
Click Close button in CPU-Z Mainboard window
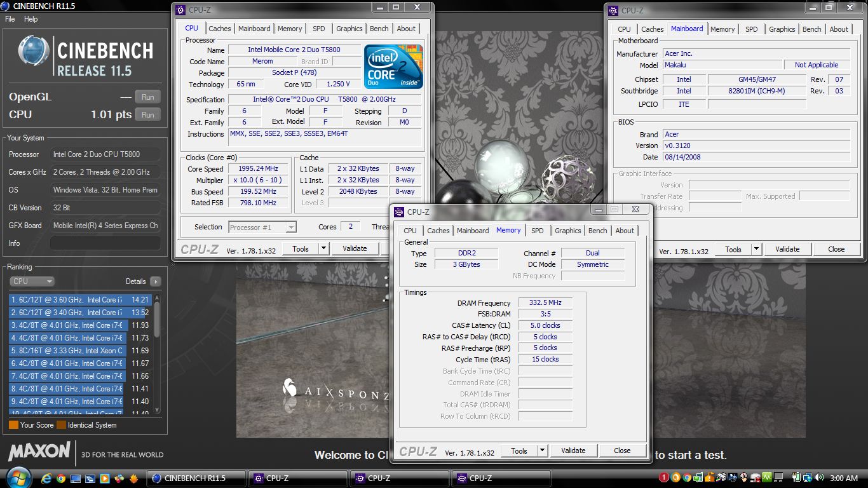pos(836,249)
